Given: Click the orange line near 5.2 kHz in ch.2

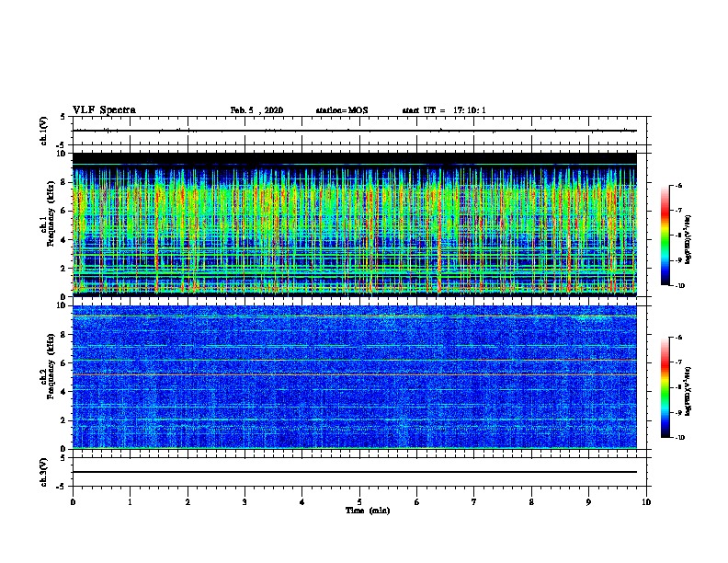Looking at the screenshot, I should pos(355,374).
